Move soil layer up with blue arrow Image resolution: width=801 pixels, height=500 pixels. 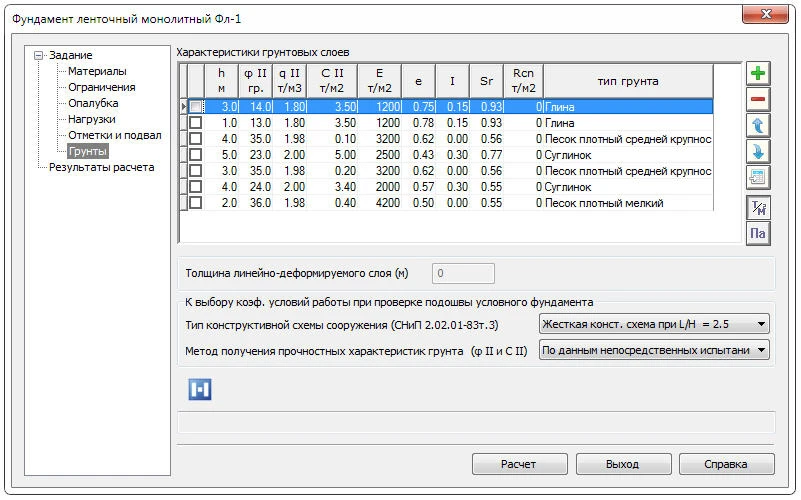[759, 126]
